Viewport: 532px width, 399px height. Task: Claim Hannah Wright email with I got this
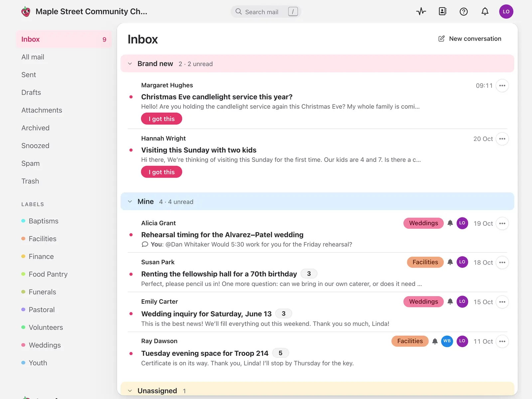click(x=162, y=172)
